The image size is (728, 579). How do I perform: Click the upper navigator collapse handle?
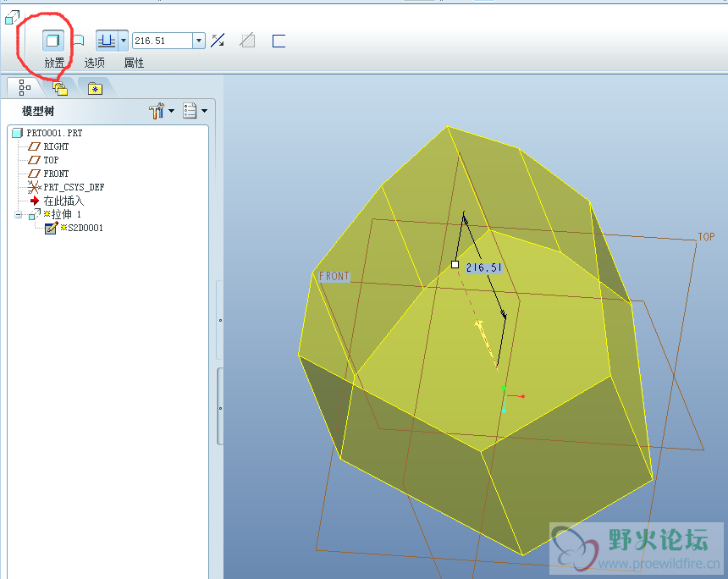click(x=220, y=320)
